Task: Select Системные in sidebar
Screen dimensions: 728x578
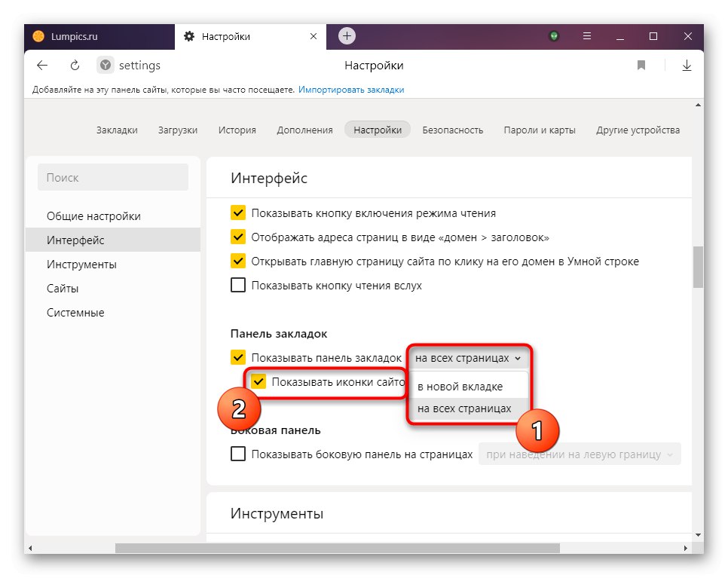Action: 113,313
